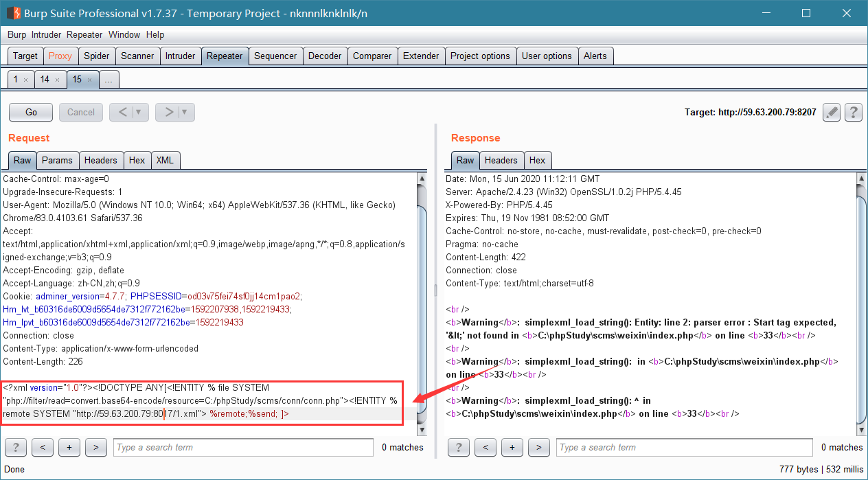Viewport: 868px width, 480px height.
Task: Open the Alerts tab
Action: pyautogui.click(x=595, y=56)
